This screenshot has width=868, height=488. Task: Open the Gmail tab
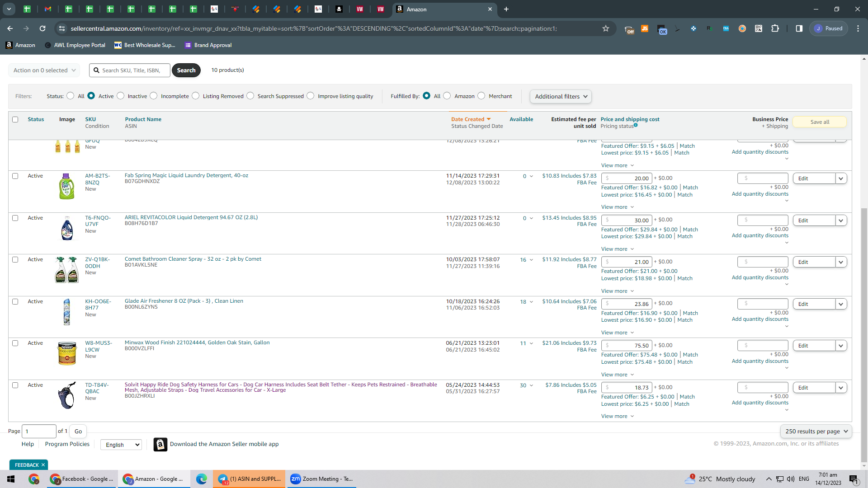tap(48, 9)
